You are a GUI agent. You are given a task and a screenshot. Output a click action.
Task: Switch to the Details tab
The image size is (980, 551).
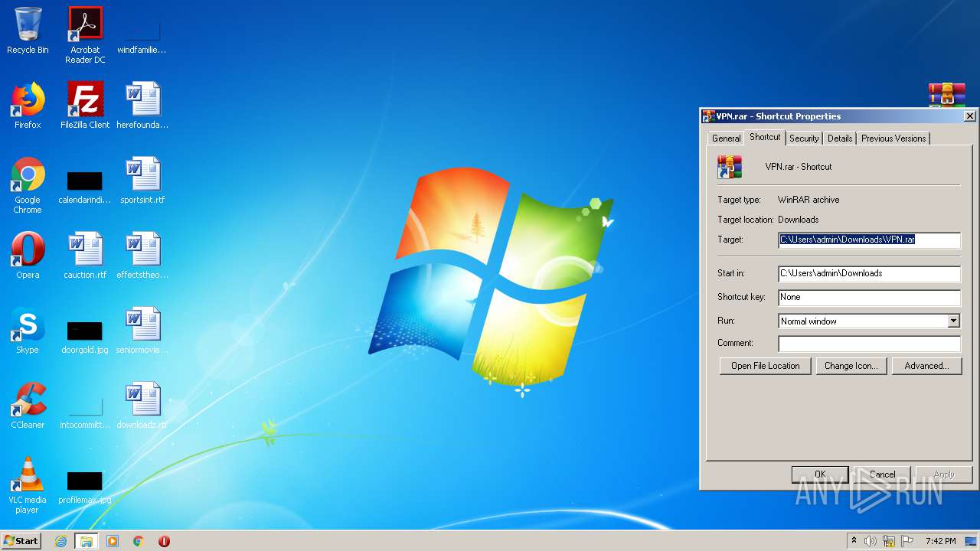[840, 139]
